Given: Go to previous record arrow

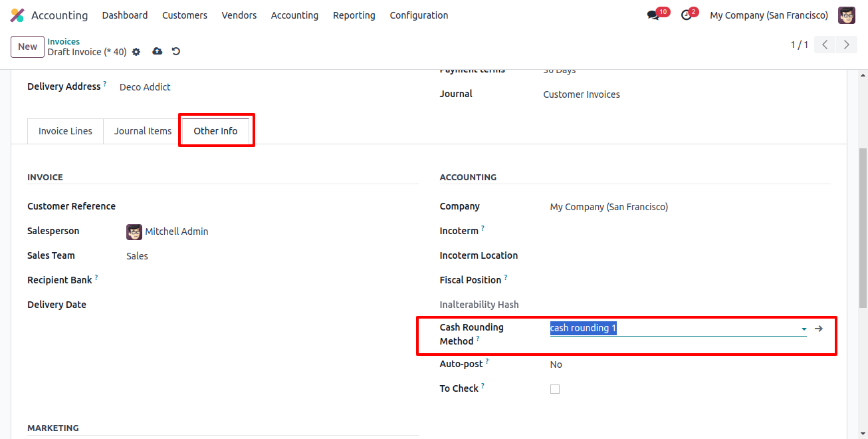Looking at the screenshot, I should (x=825, y=45).
